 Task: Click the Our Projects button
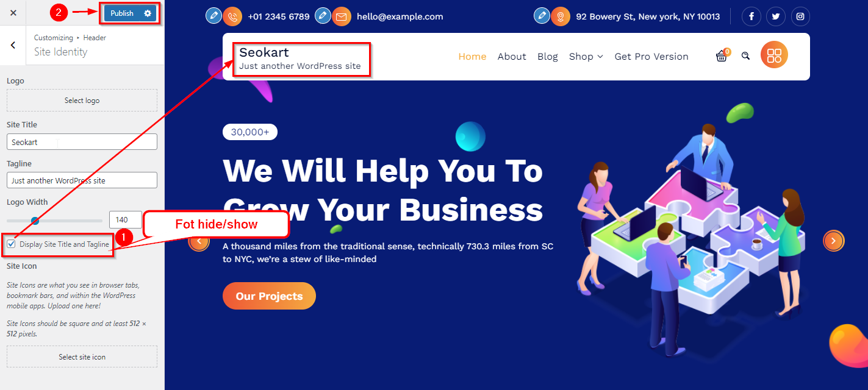pyautogui.click(x=269, y=296)
